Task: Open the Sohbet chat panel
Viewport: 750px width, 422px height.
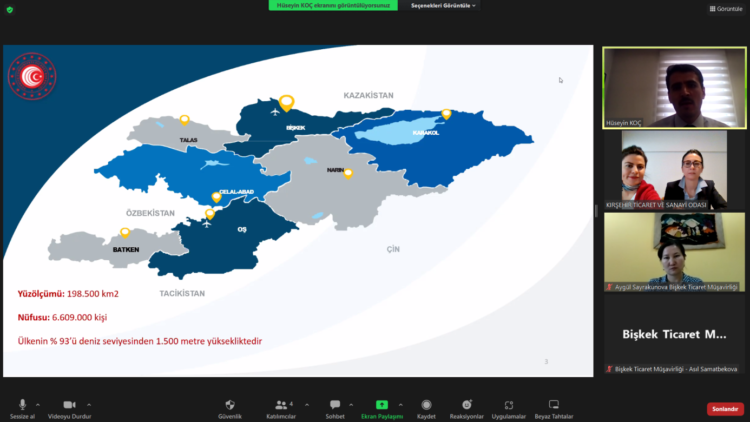Action: tap(335, 410)
